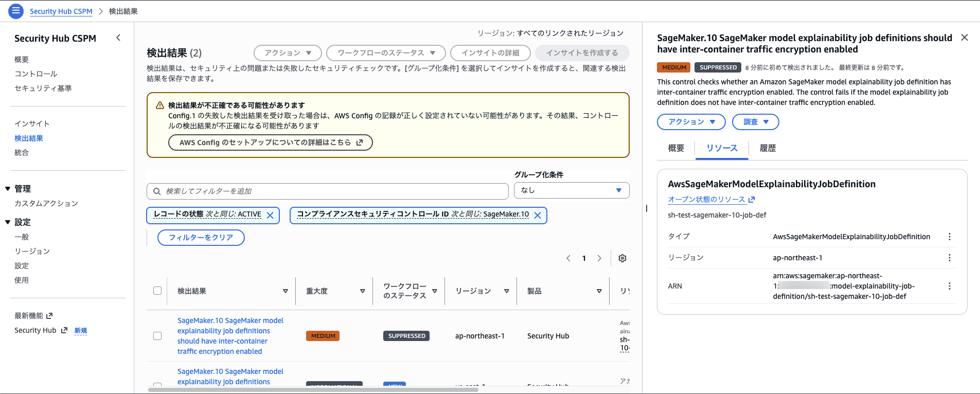Click external link icon beside オープン状態のリソース

click(x=752, y=200)
